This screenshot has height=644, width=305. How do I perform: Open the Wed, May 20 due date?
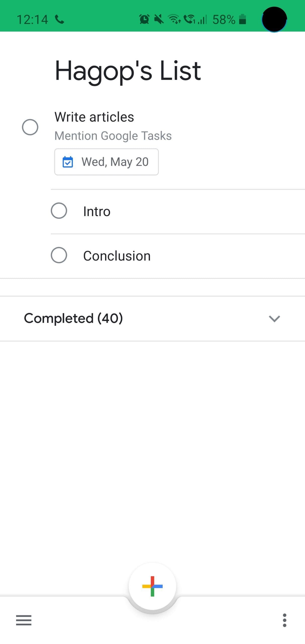click(x=106, y=162)
